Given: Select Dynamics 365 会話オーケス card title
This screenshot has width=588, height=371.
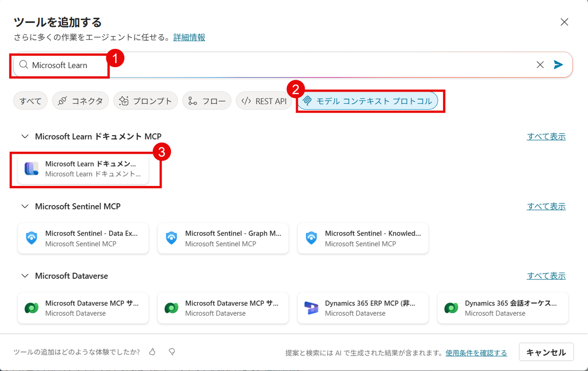Looking at the screenshot, I should (511, 303).
